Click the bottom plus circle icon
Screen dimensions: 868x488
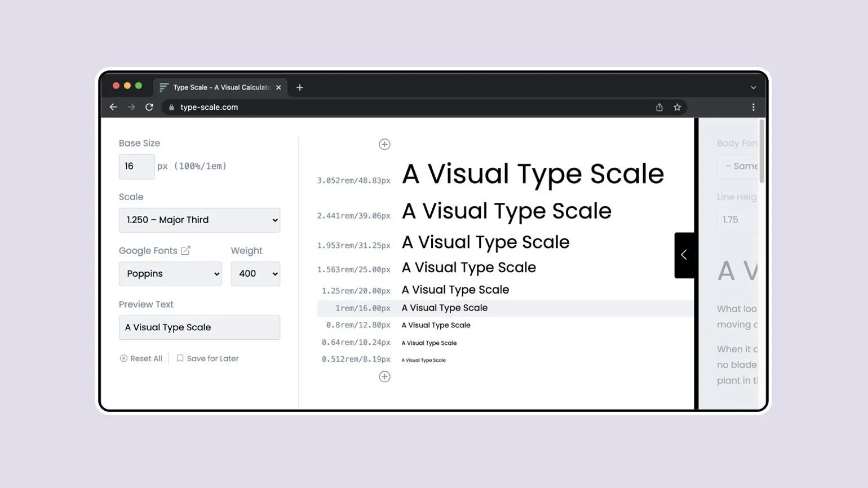click(x=384, y=376)
